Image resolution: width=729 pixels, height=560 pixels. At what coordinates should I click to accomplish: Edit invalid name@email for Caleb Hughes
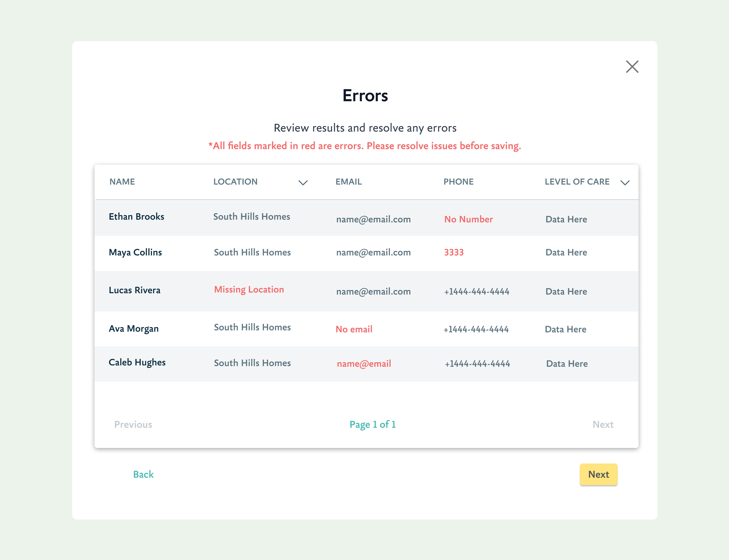(x=364, y=364)
